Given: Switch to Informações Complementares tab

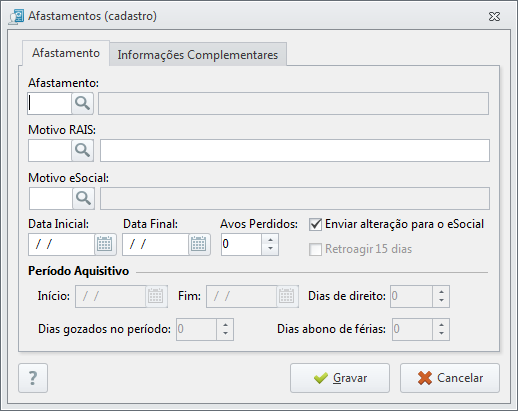Looking at the screenshot, I should pos(198,55).
